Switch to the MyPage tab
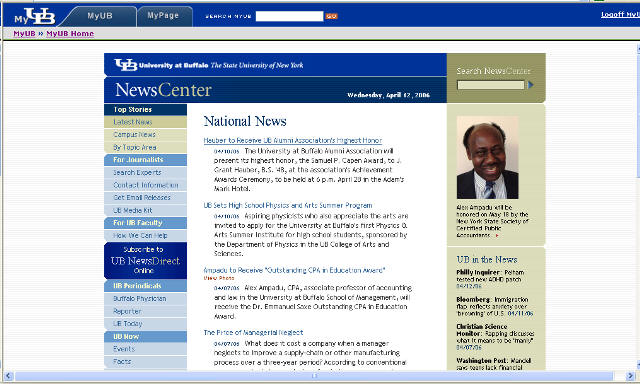Viewport: 640px width, 384px height. click(x=163, y=16)
